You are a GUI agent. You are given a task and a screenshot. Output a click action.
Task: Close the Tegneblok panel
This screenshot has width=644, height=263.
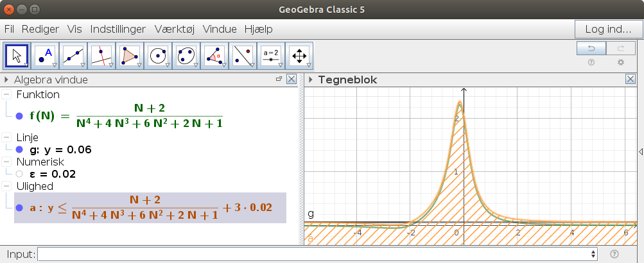click(631, 79)
